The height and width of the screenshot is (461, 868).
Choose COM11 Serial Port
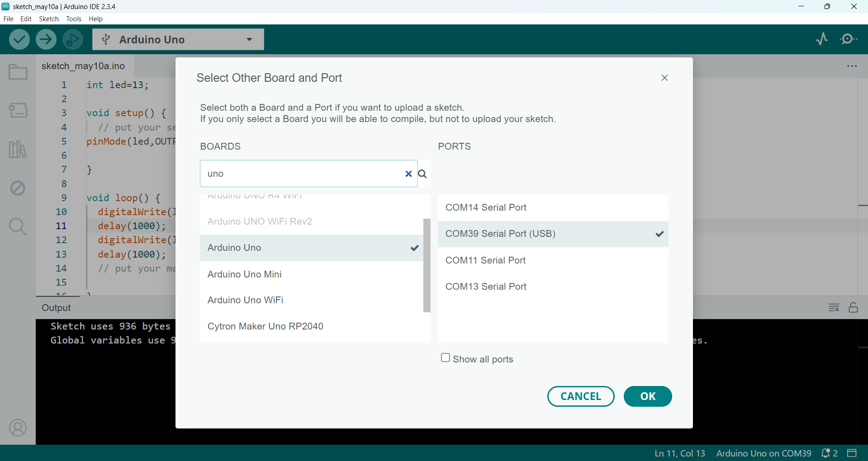tap(553, 260)
